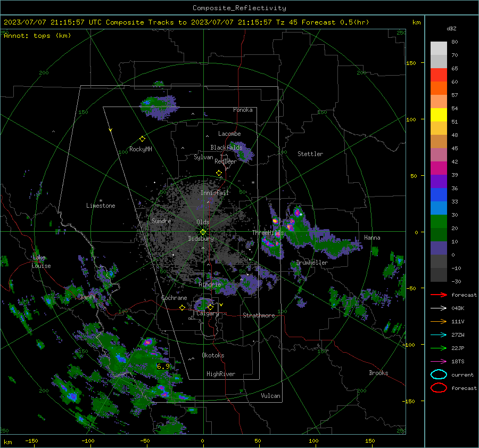Click the yellow diamond marker north of Innisfail
The width and height of the screenshot is (479, 448).
pyautogui.click(x=219, y=173)
